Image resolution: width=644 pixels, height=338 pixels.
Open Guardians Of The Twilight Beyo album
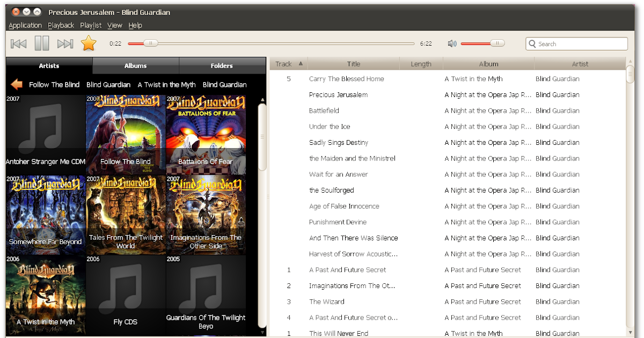(206, 295)
